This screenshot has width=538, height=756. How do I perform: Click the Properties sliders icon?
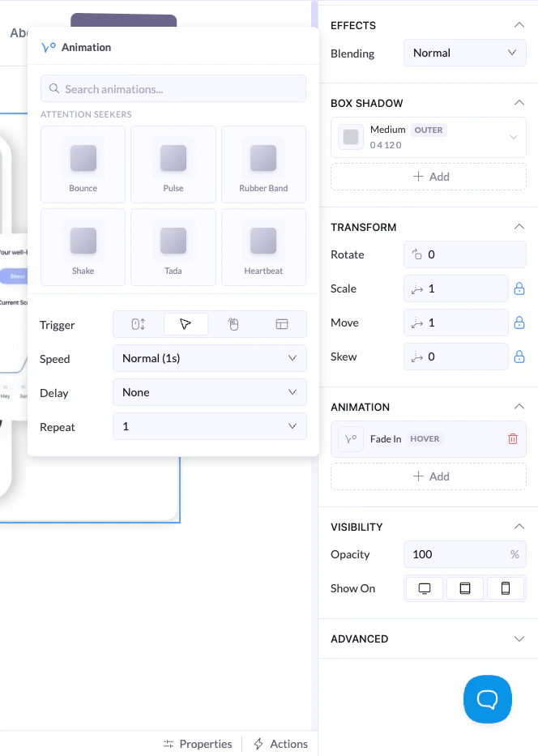point(169,744)
